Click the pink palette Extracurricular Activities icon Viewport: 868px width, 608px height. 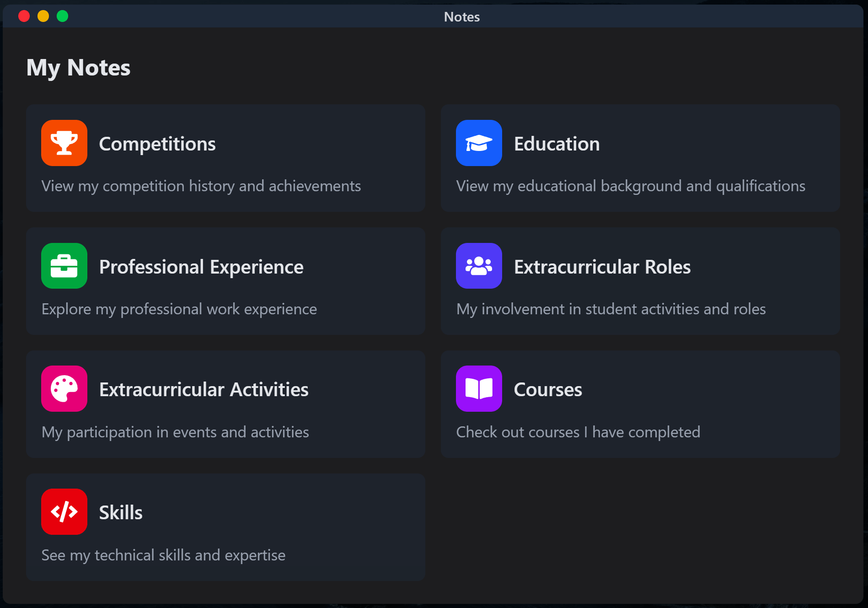(64, 388)
